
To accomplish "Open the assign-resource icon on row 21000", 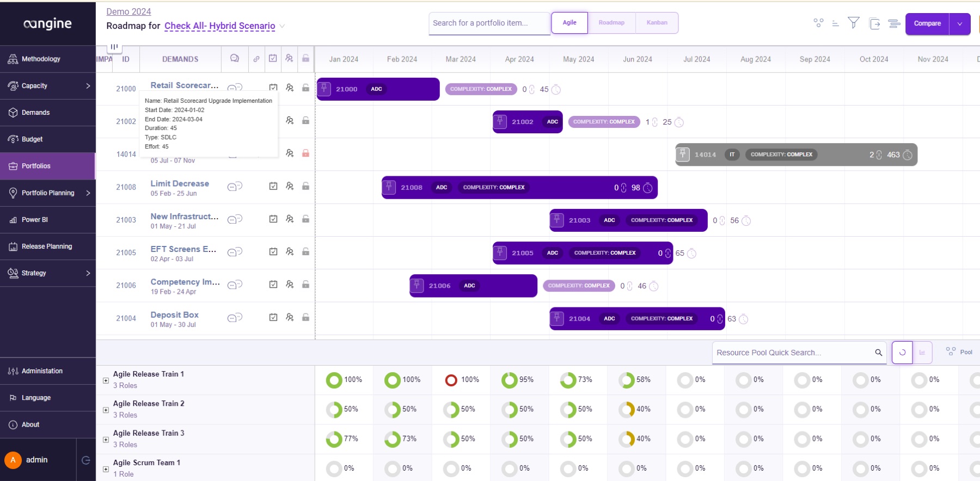I will (x=290, y=88).
